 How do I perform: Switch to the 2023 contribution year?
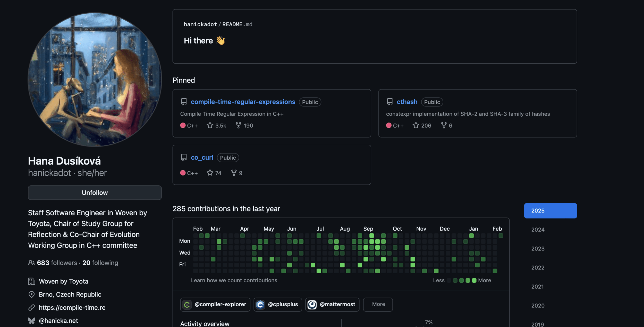click(x=538, y=249)
